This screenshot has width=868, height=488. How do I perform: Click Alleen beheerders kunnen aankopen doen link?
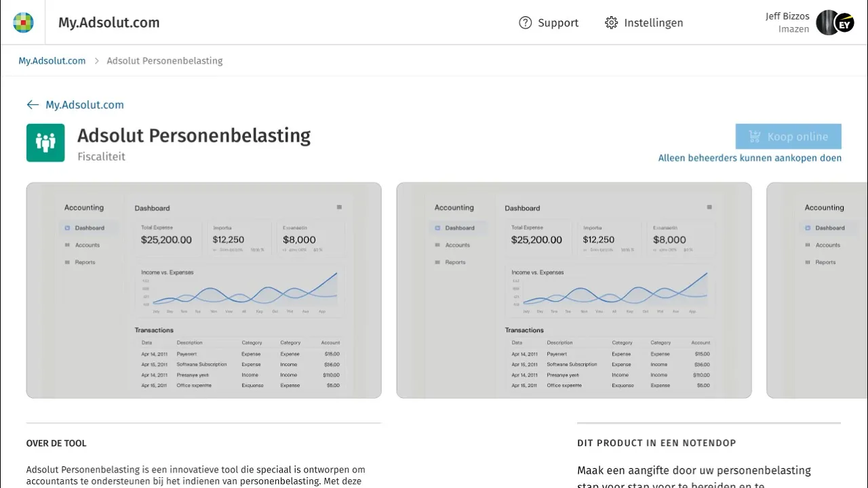click(x=750, y=158)
